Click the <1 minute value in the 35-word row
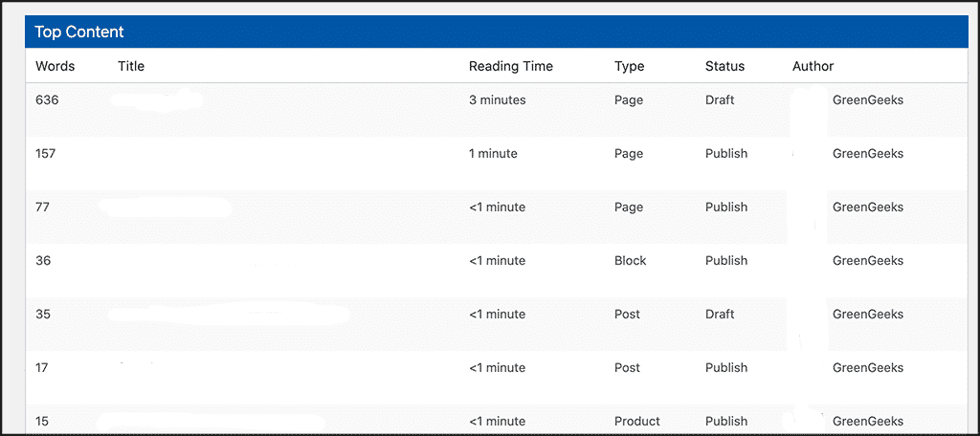The width and height of the screenshot is (980, 436). tap(497, 315)
